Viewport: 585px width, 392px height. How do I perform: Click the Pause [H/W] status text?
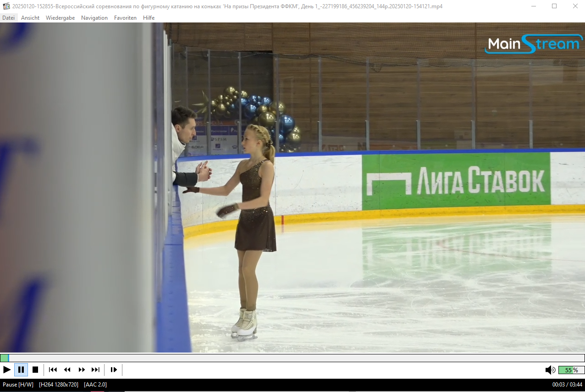click(x=18, y=384)
